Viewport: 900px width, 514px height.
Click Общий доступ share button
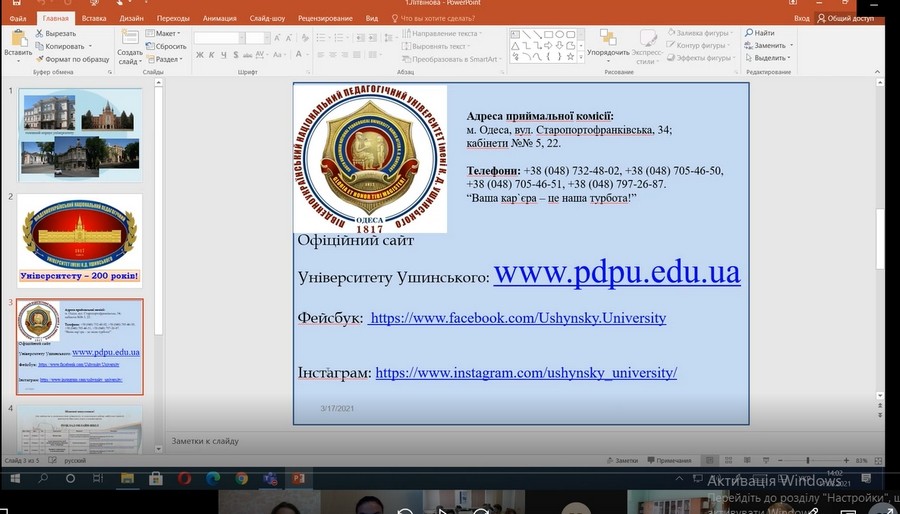coord(846,18)
